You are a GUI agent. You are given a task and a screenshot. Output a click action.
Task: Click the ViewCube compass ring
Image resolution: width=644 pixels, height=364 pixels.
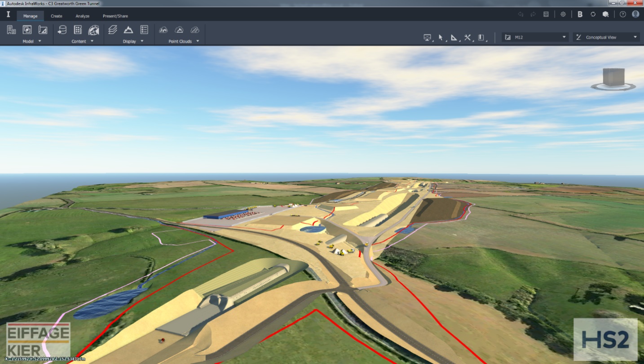[613, 87]
